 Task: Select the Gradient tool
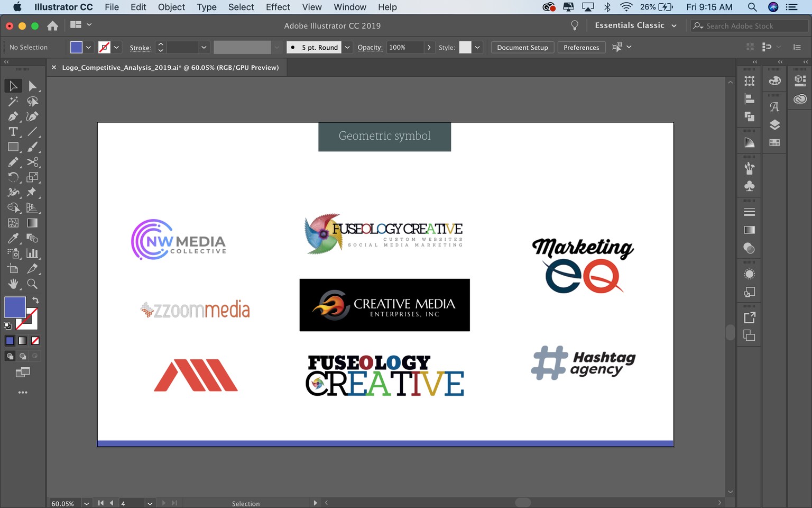32,223
